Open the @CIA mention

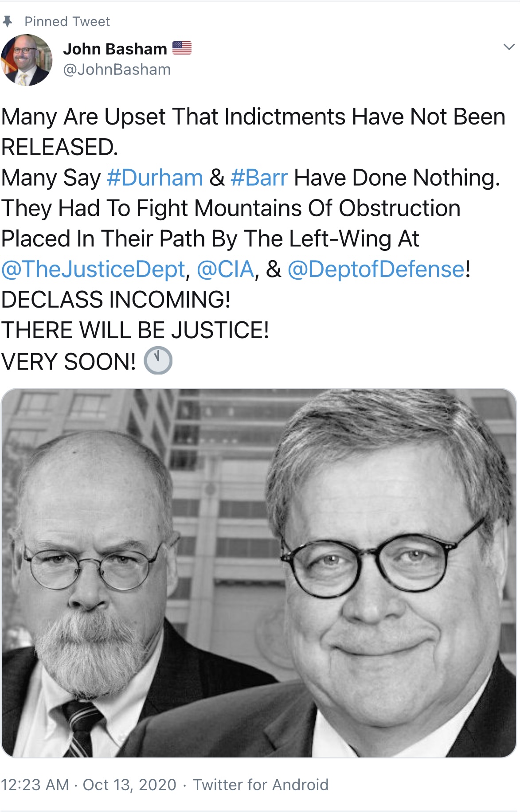click(226, 269)
